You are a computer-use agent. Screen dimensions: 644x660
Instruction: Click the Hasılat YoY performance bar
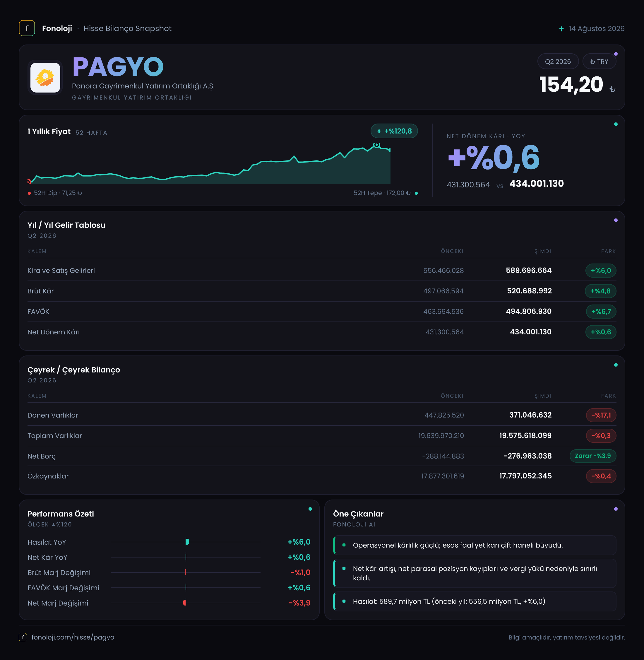pyautogui.click(x=187, y=542)
